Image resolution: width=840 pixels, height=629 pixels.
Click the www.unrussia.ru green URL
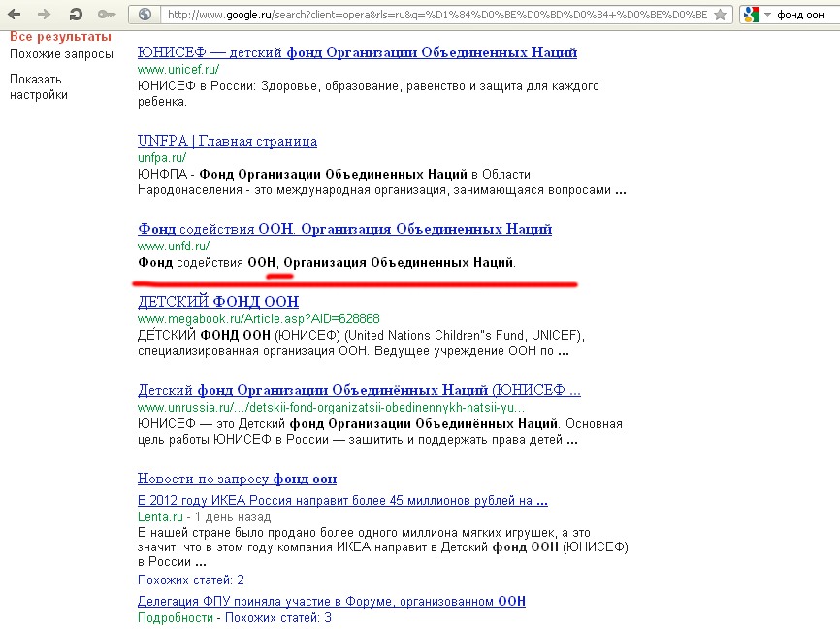(x=331, y=408)
